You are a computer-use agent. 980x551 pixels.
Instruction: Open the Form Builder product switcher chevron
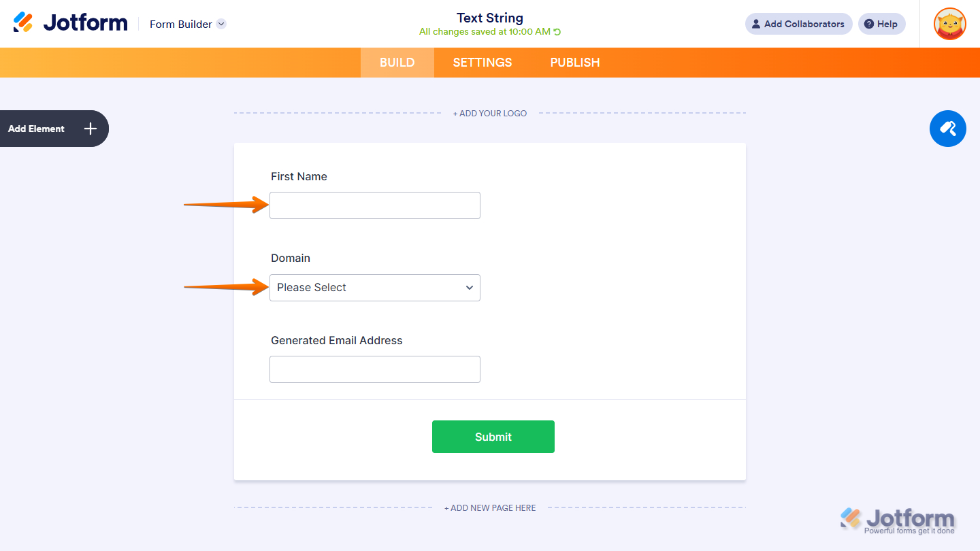click(x=220, y=24)
